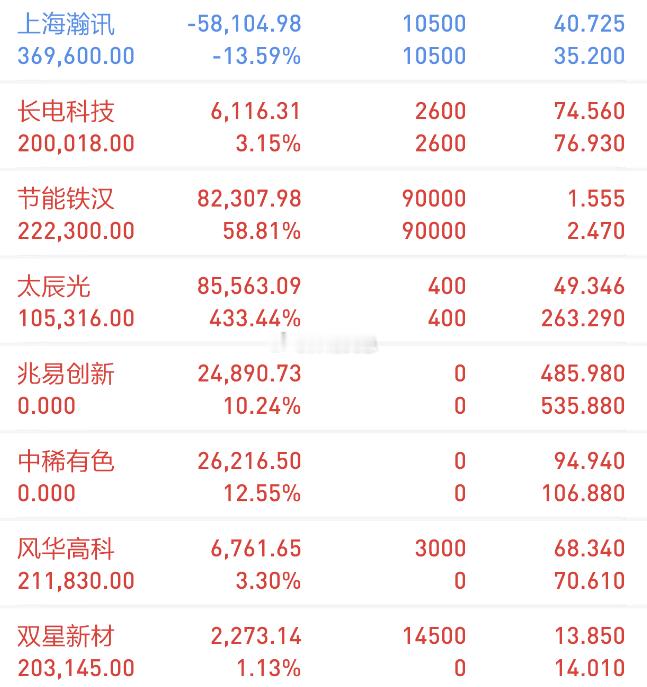Click the 82,307.98 profit amount
Image resolution: width=647 pixels, height=687 pixels.
pos(249,198)
